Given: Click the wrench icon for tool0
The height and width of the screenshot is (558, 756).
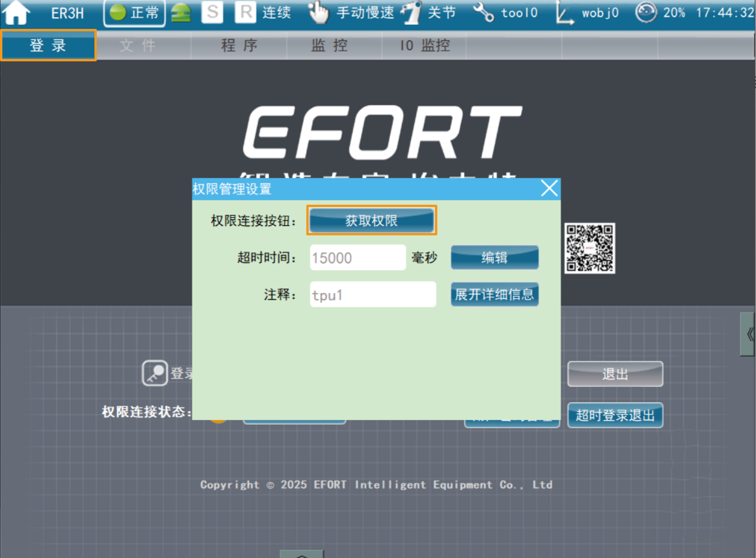Looking at the screenshot, I should (x=483, y=13).
